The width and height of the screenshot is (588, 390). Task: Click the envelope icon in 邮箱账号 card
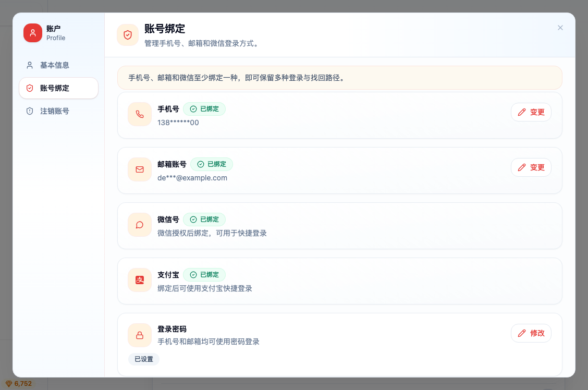coord(140,169)
